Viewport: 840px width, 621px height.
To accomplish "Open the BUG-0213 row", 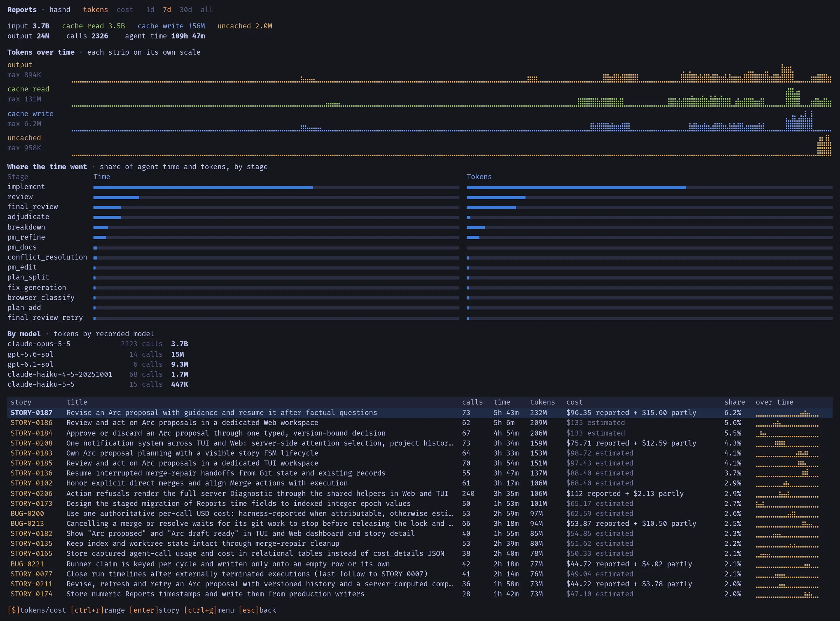I will pos(420,524).
